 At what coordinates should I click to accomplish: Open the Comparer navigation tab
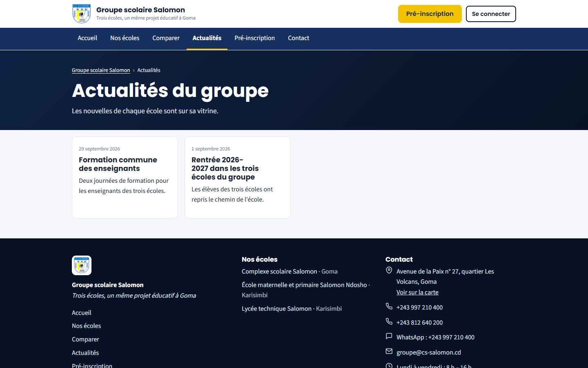point(166,38)
